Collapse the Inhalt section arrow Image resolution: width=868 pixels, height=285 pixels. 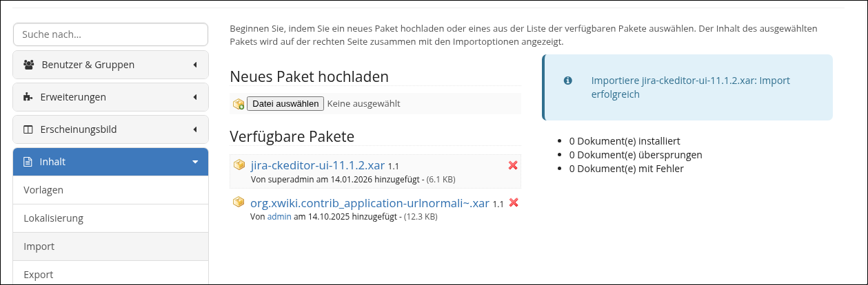pos(195,162)
